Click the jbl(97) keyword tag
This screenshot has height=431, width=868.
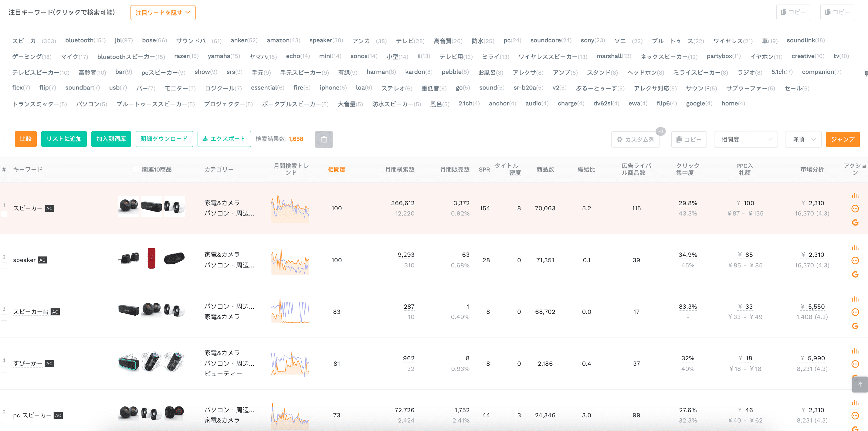pos(124,40)
